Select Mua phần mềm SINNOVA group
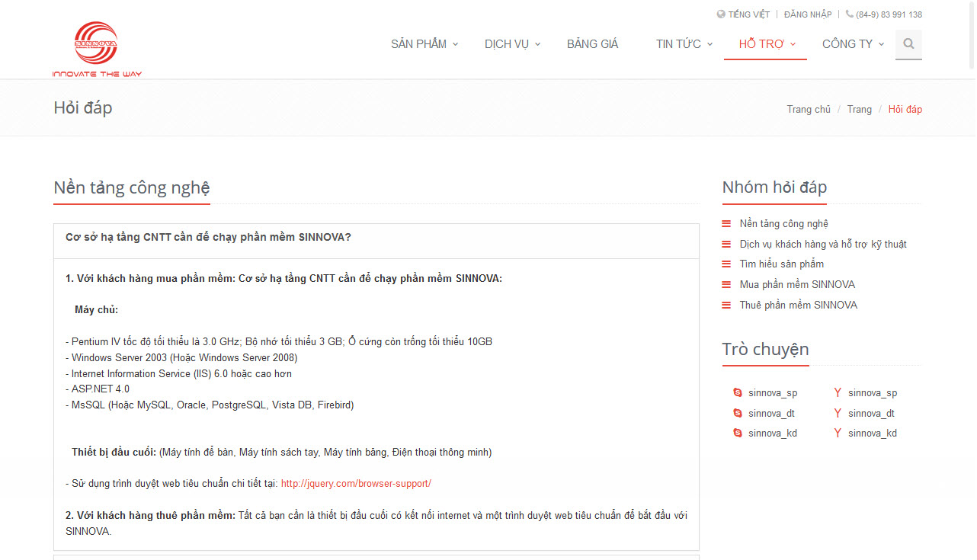 (x=797, y=284)
